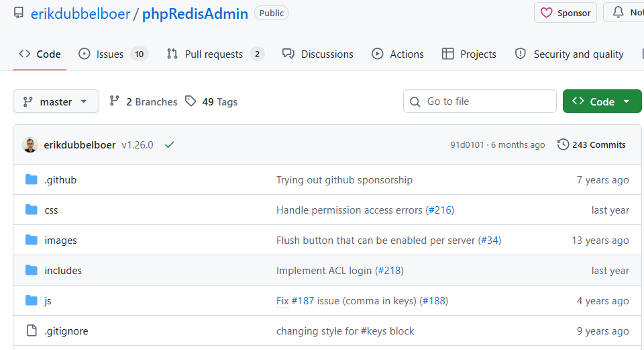Click the Pull requests merge icon
The height and width of the screenshot is (350, 644).
click(x=172, y=54)
